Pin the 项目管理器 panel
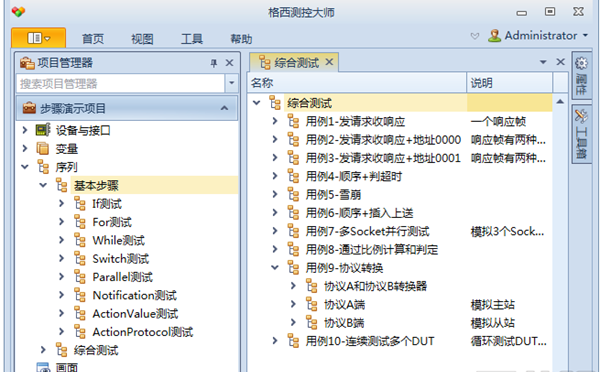This screenshot has height=372, width=600. pyautogui.click(x=214, y=63)
